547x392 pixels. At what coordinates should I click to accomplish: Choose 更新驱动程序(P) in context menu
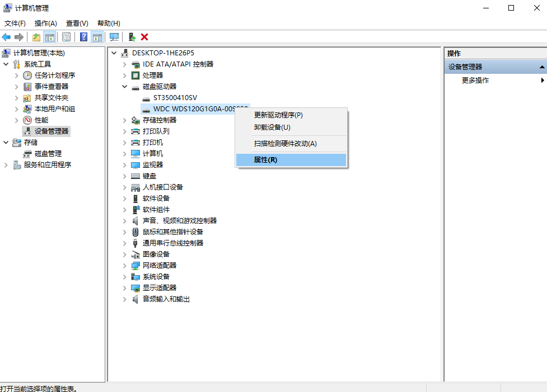pos(278,115)
